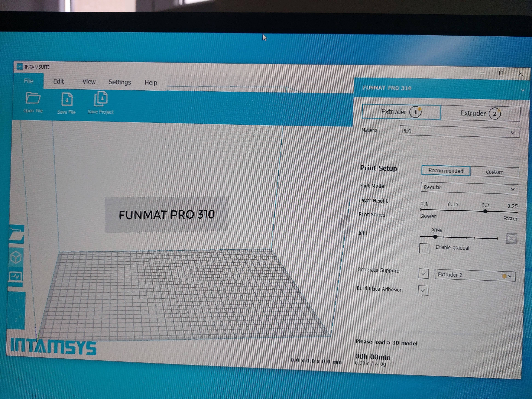Open the File menu

tap(28, 81)
